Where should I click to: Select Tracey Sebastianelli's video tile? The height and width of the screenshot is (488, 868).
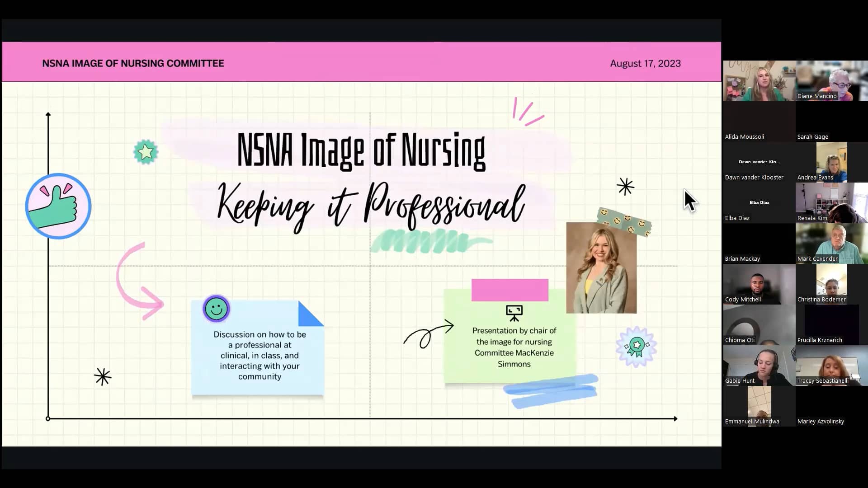tap(831, 366)
